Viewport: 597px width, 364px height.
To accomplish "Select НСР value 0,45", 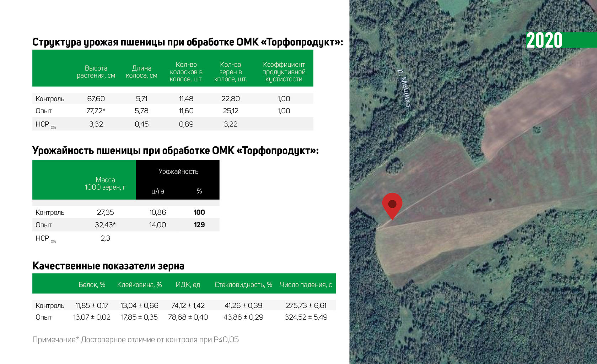I will click(141, 124).
